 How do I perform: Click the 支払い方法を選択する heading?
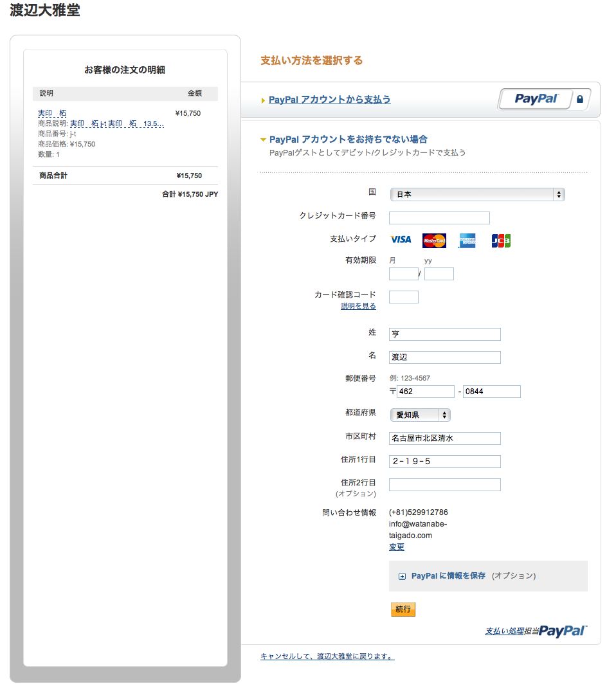[311, 60]
